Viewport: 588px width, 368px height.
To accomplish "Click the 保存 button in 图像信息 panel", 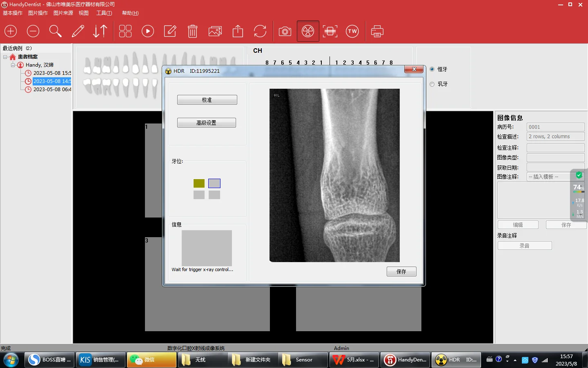I will pyautogui.click(x=566, y=225).
